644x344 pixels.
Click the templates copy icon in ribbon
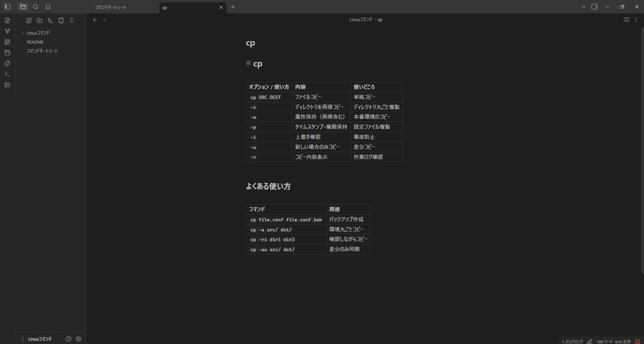8,64
